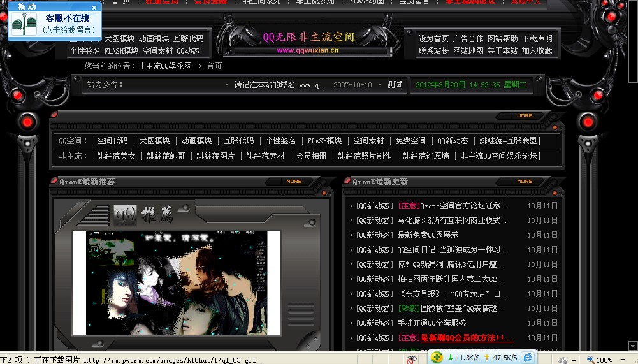The width and height of the screenshot is (638, 364).
Task: Click MORE button in Qzone最新更新 header
Action: point(525,181)
